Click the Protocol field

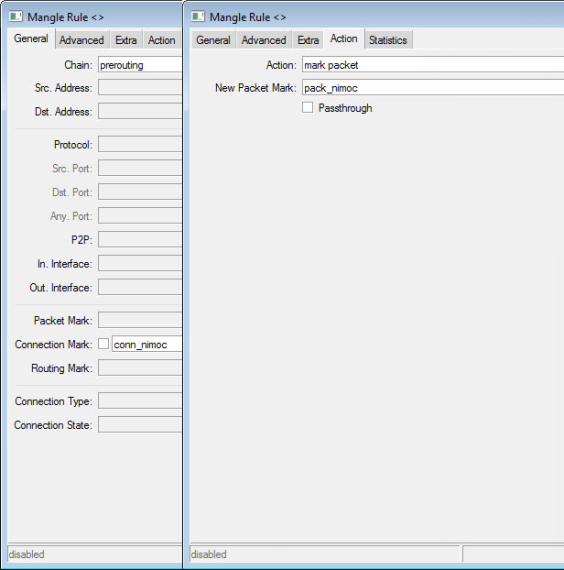point(140,144)
